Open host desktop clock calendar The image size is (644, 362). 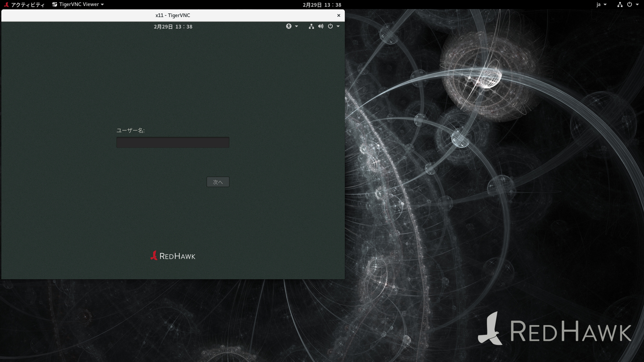[322, 5]
